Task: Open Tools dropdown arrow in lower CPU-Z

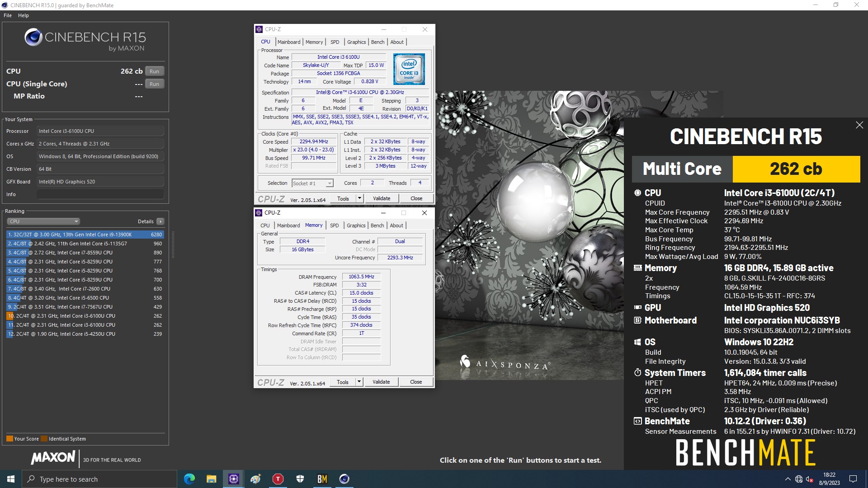Action: [359, 382]
